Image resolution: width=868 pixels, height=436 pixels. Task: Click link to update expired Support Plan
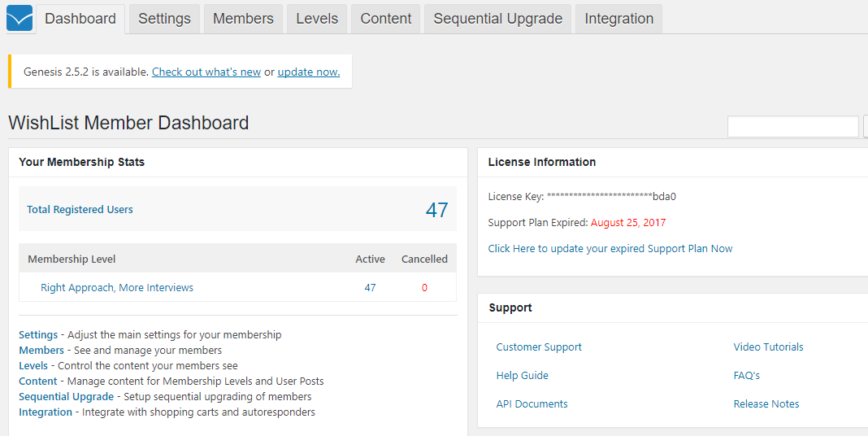pyautogui.click(x=610, y=249)
